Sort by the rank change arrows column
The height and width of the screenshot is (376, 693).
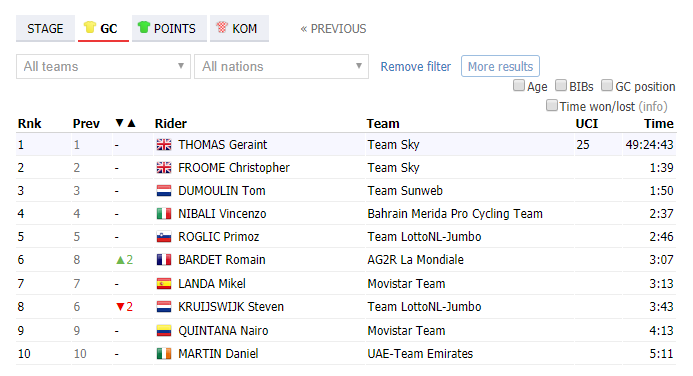pos(125,123)
